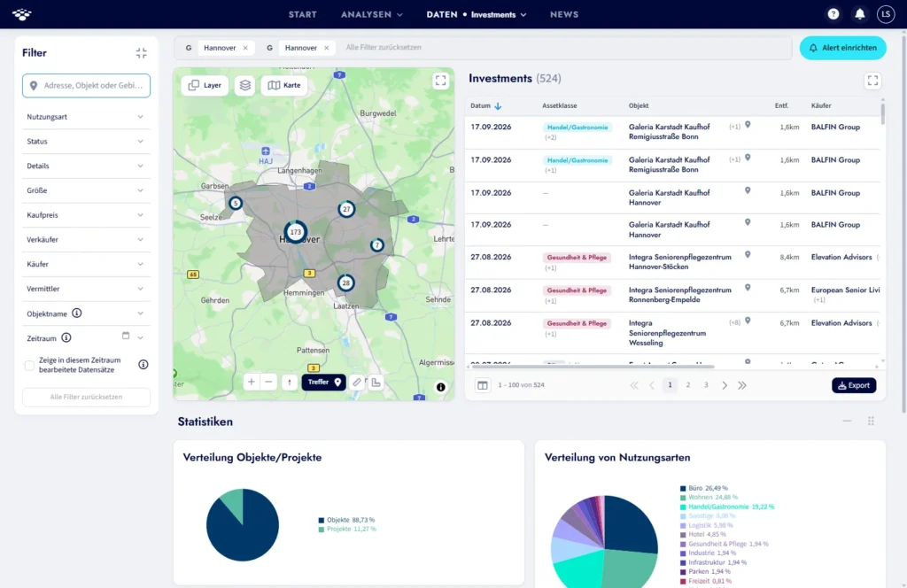Open the map layer stack icon
Screen dimensions: 907x588
pos(244,85)
